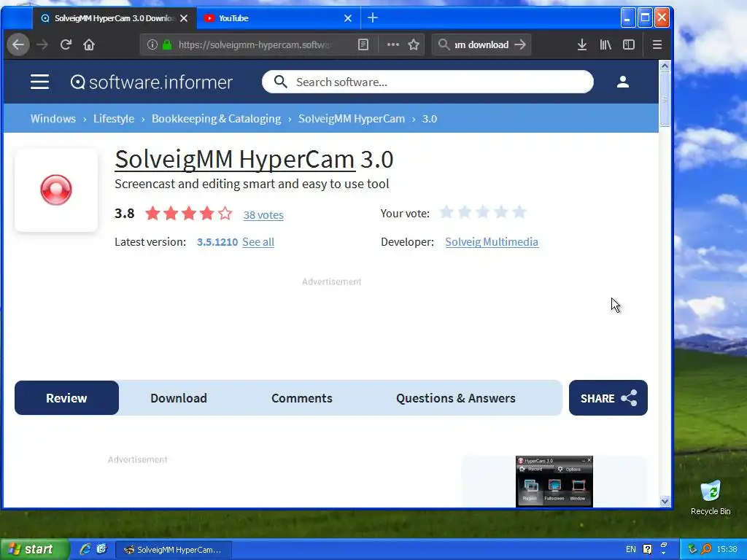Click magnifier inside Search software box
The image size is (747, 560).
click(281, 82)
